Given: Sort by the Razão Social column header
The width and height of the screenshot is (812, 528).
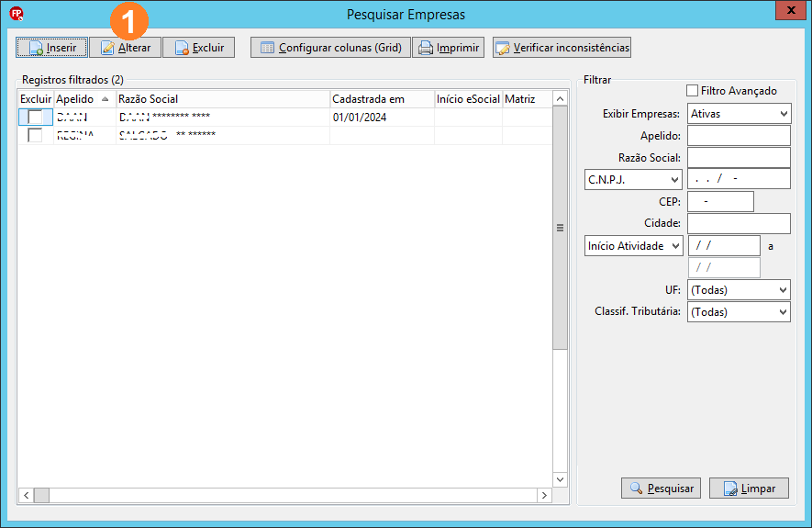Looking at the screenshot, I should pos(222,98).
